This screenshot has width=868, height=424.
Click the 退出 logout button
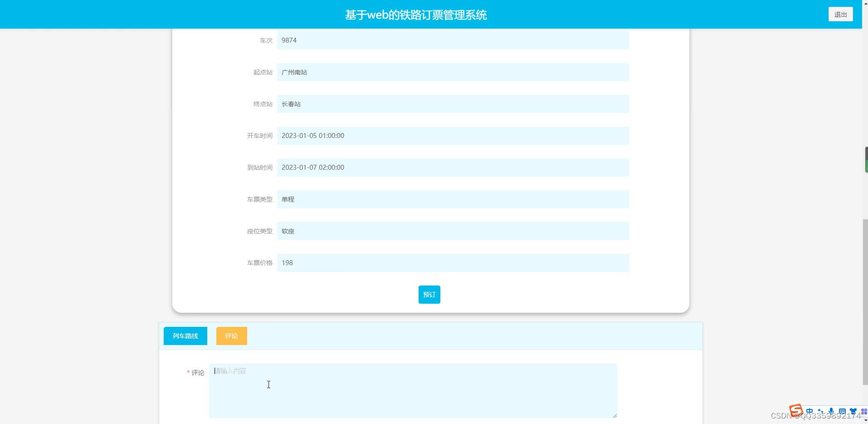(x=840, y=14)
